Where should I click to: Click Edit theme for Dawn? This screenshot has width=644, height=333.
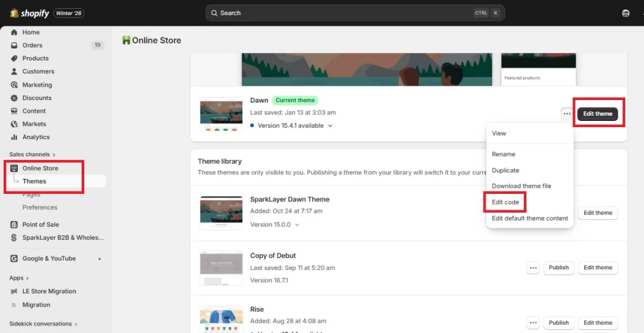tap(597, 114)
